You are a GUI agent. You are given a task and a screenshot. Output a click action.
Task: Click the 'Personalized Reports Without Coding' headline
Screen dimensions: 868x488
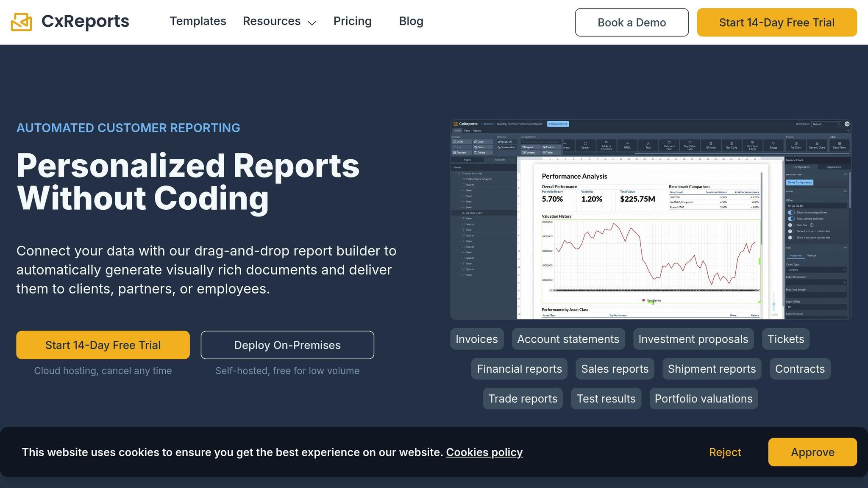click(x=188, y=182)
